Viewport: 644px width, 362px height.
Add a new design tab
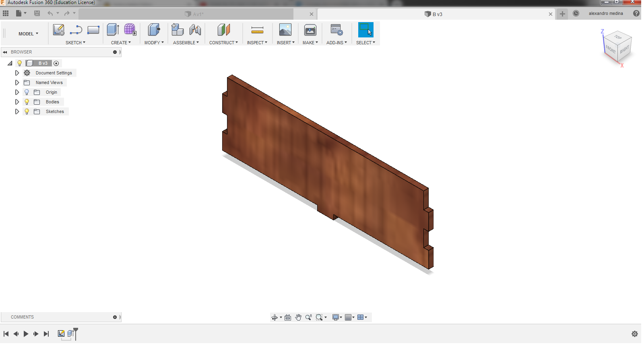coord(562,14)
